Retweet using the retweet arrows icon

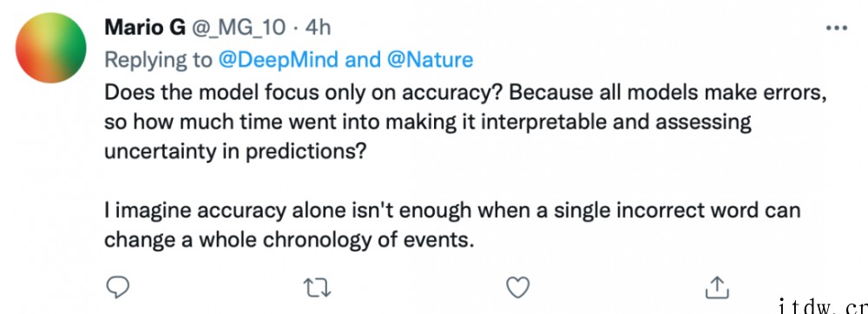click(317, 287)
